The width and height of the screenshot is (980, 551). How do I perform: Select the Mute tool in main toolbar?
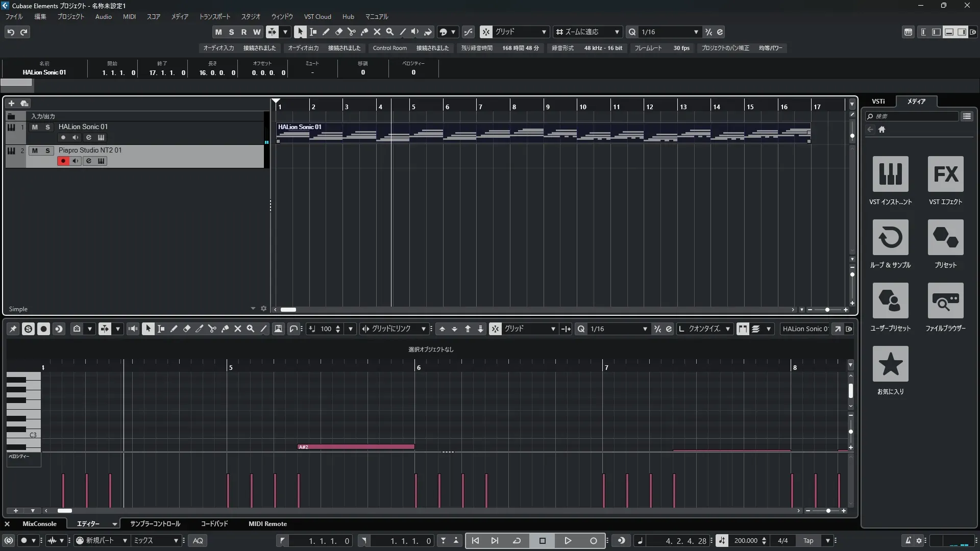pyautogui.click(x=377, y=32)
